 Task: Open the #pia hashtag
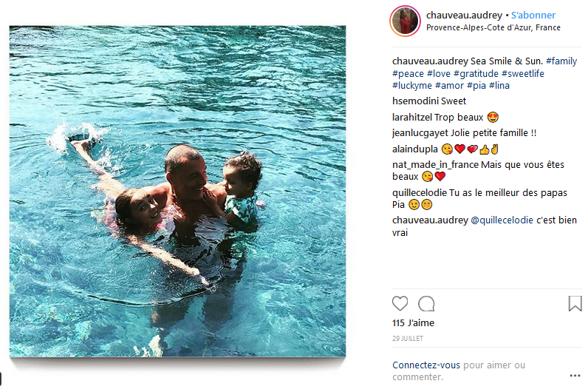click(x=476, y=86)
